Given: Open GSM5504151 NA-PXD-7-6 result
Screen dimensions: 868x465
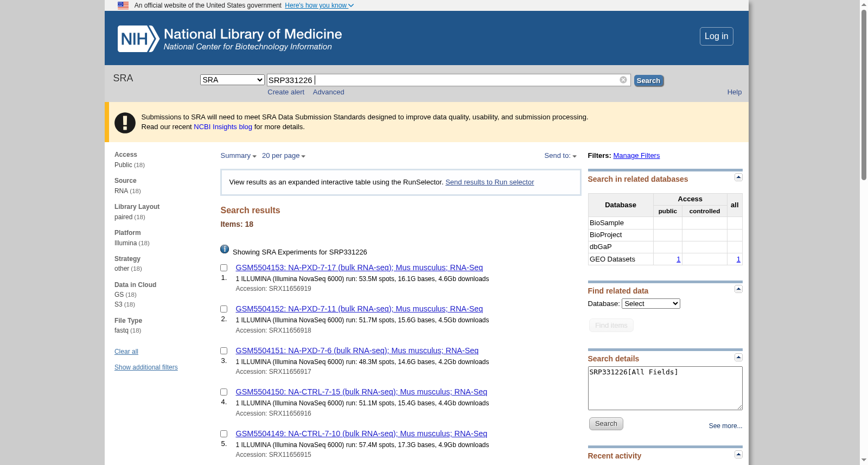Looking at the screenshot, I should 357,351.
